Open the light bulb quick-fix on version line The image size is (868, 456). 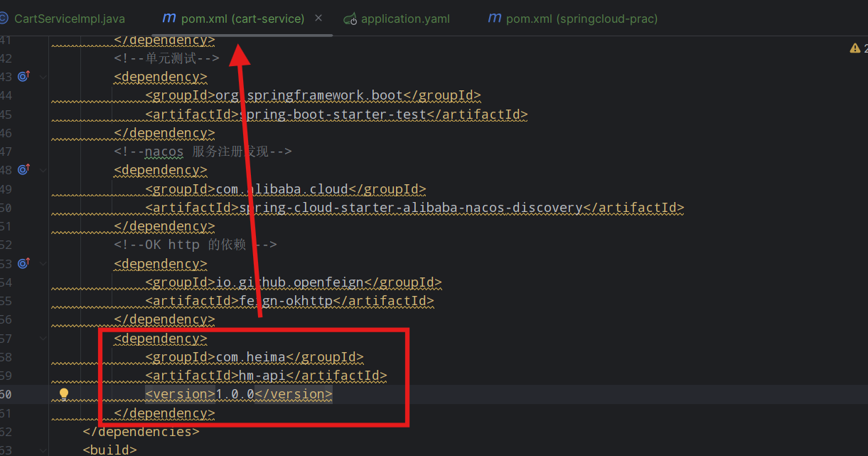(63, 394)
